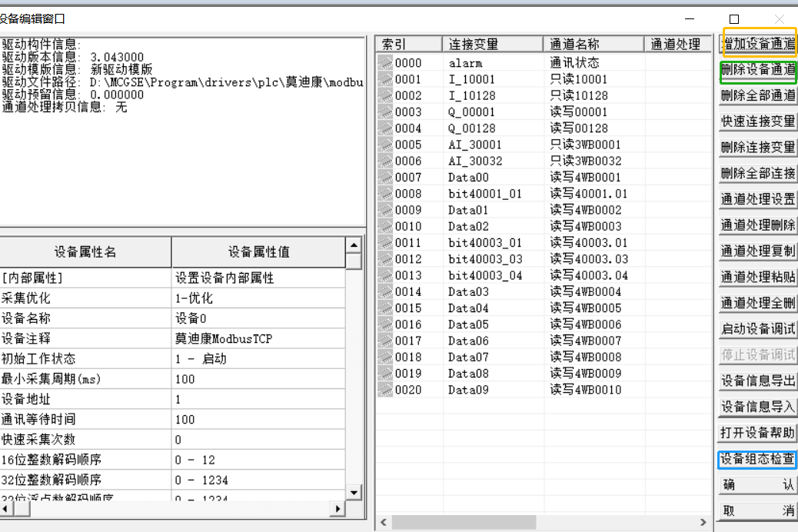Viewport: 798px width, 532px height.
Task: Run 设备组态检查 check
Action: (x=758, y=459)
